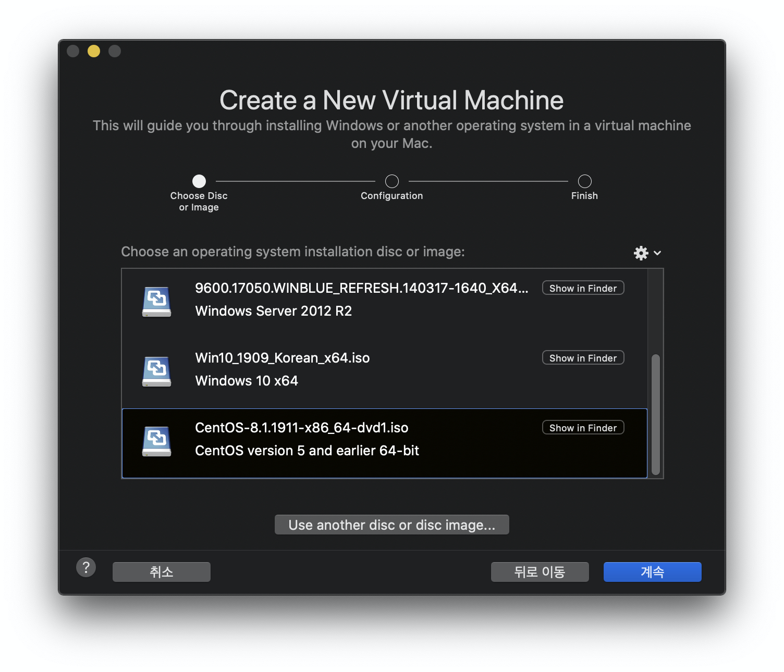Click Use another disc or disc image
This screenshot has width=784, height=672.
(x=391, y=525)
